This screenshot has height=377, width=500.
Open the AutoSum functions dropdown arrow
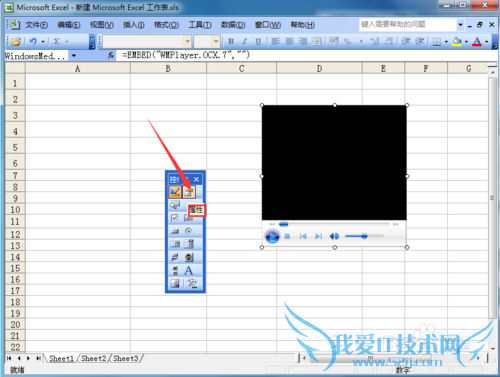(x=66, y=41)
